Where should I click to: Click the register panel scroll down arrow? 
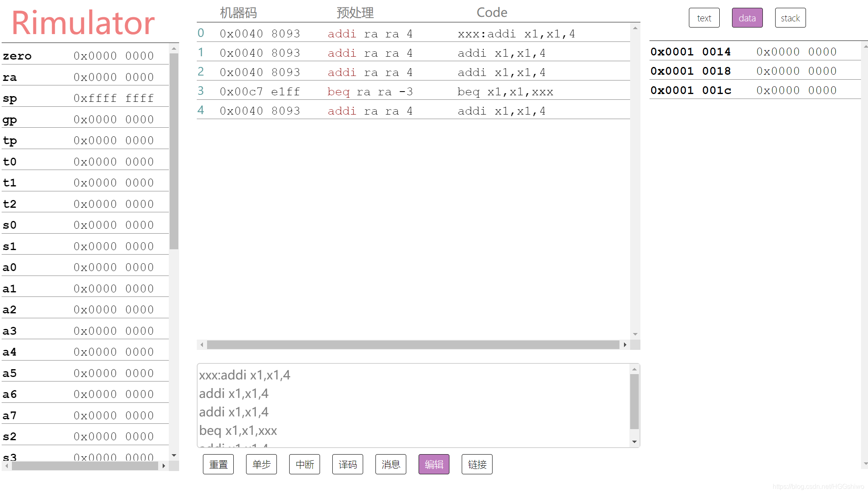click(x=174, y=455)
